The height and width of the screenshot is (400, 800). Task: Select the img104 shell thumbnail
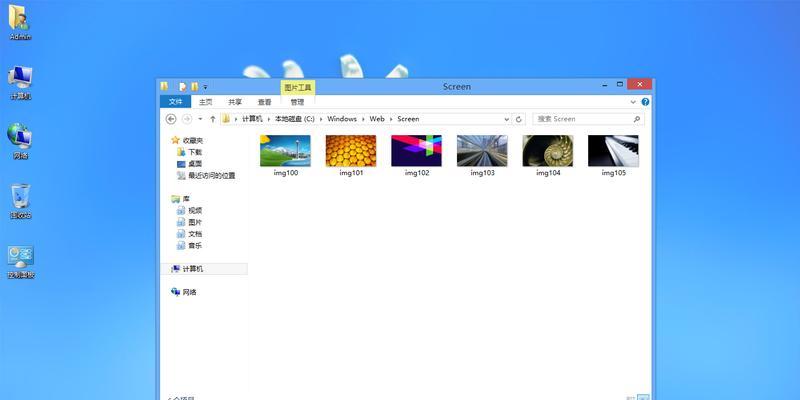coord(548,151)
